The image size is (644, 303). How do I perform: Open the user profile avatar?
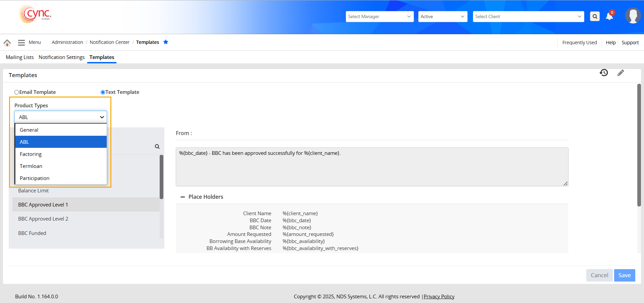pos(633,16)
